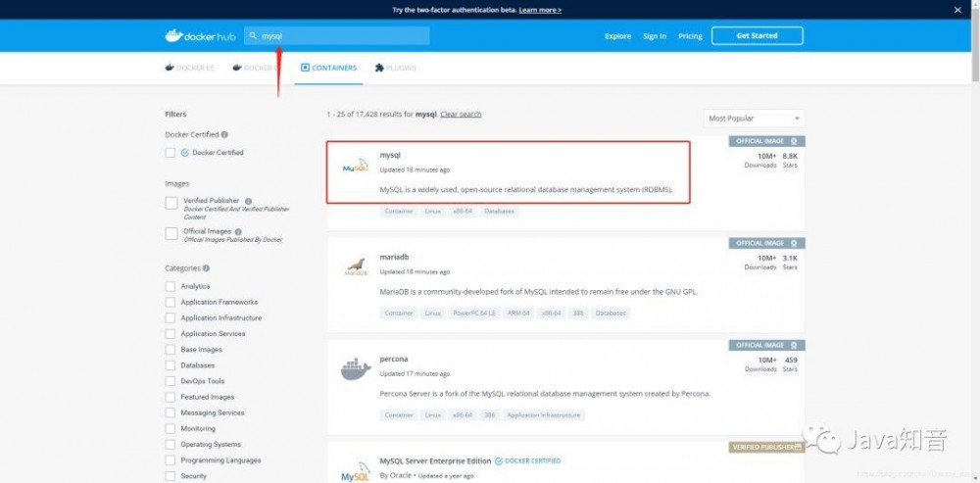Image resolution: width=980 pixels, height=483 pixels.
Task: Click the Docker Certified info icon
Action: pos(224,134)
